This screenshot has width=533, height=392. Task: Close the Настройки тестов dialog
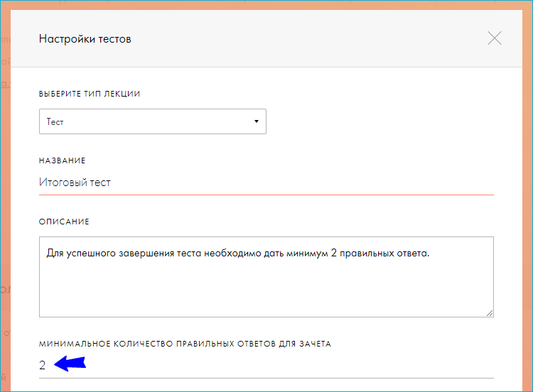[494, 38]
